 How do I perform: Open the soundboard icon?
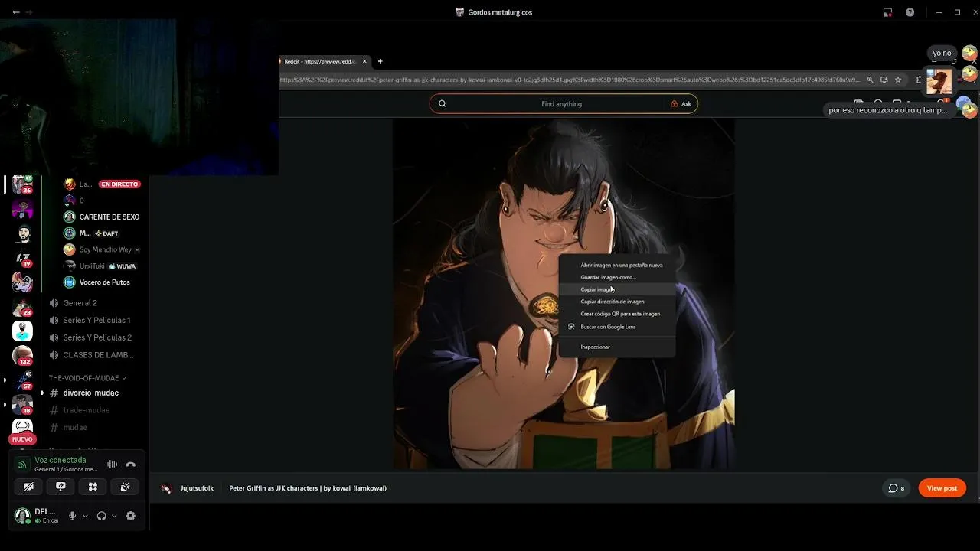click(x=125, y=487)
